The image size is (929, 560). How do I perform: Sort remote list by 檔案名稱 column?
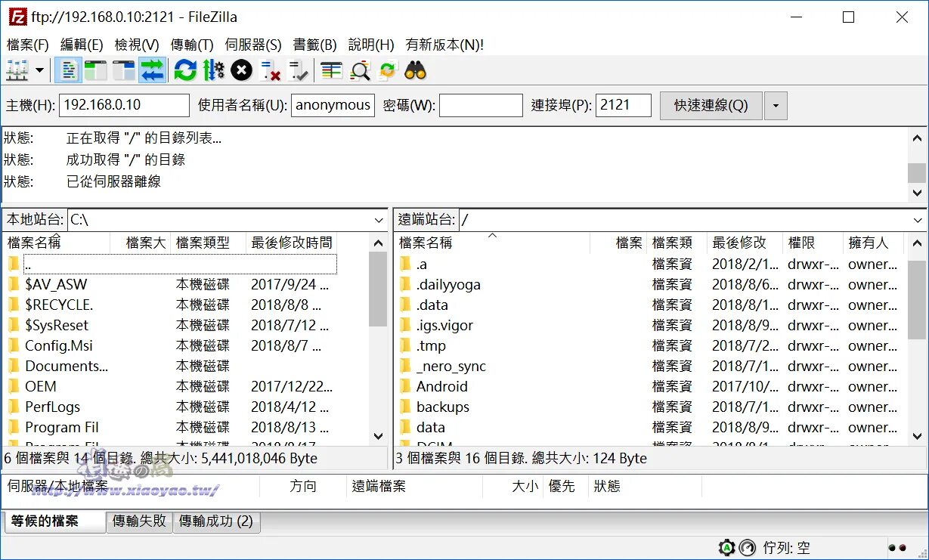point(492,243)
